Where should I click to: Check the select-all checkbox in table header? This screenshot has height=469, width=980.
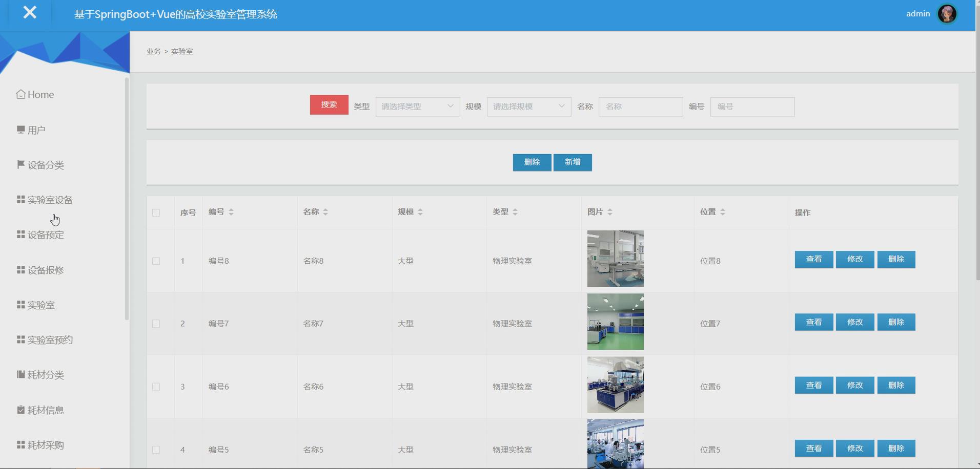(156, 212)
